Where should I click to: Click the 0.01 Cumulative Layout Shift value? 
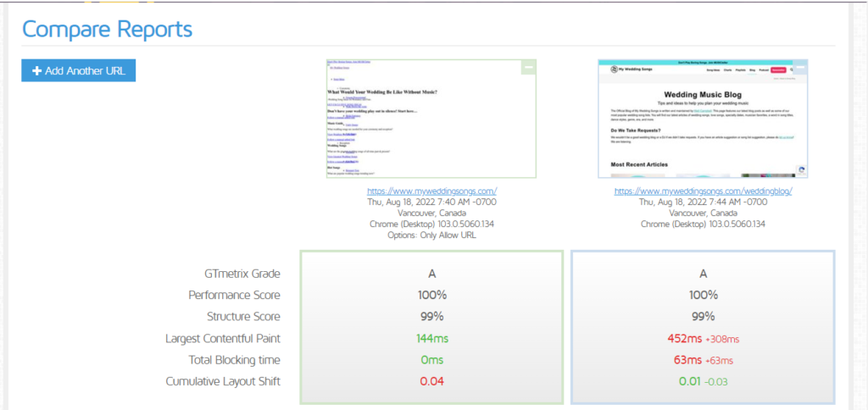pyautogui.click(x=690, y=381)
